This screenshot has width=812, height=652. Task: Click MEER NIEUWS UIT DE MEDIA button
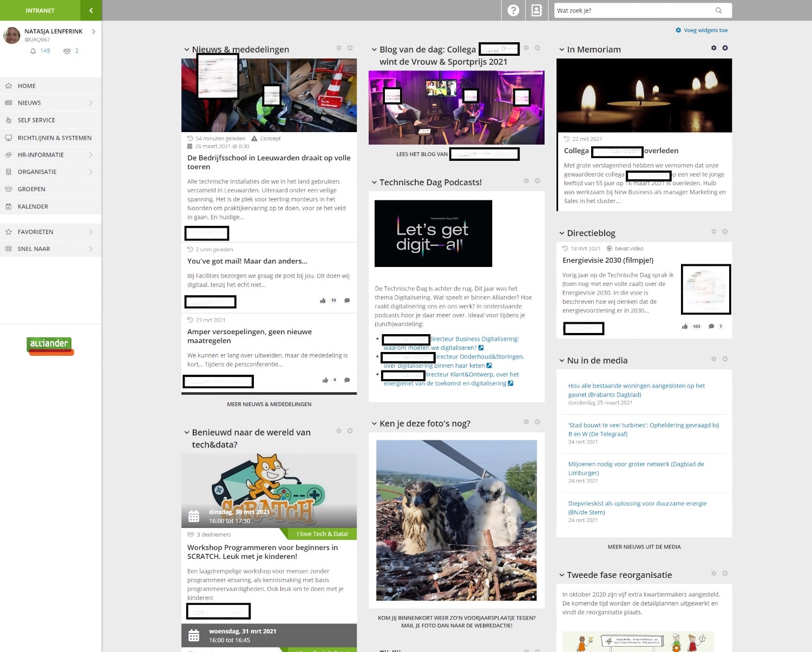[644, 547]
